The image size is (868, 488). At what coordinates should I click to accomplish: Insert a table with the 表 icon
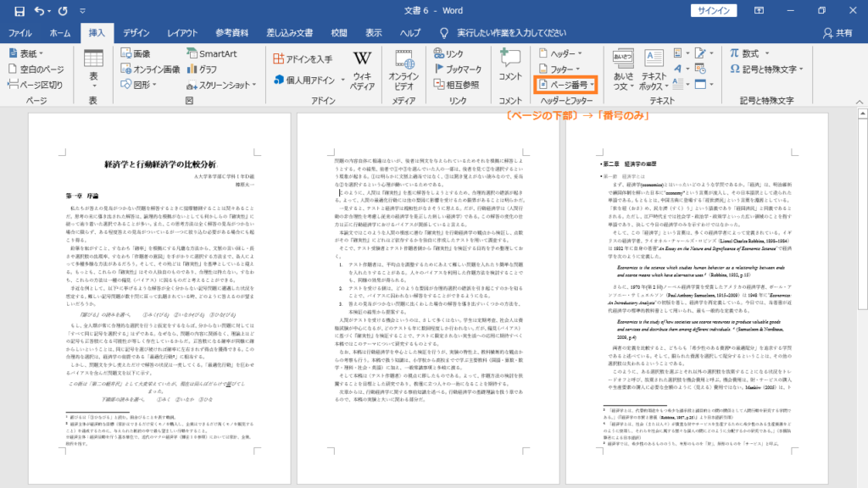[x=93, y=69]
